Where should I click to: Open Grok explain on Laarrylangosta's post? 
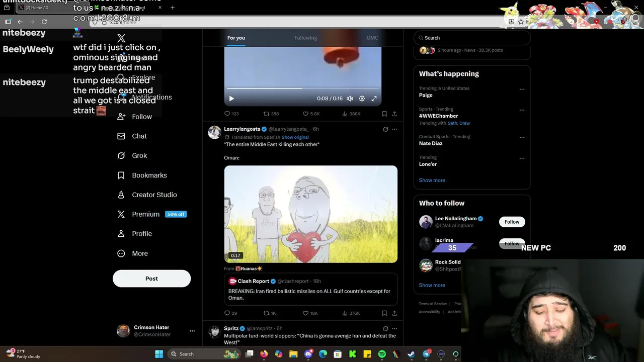(x=385, y=129)
